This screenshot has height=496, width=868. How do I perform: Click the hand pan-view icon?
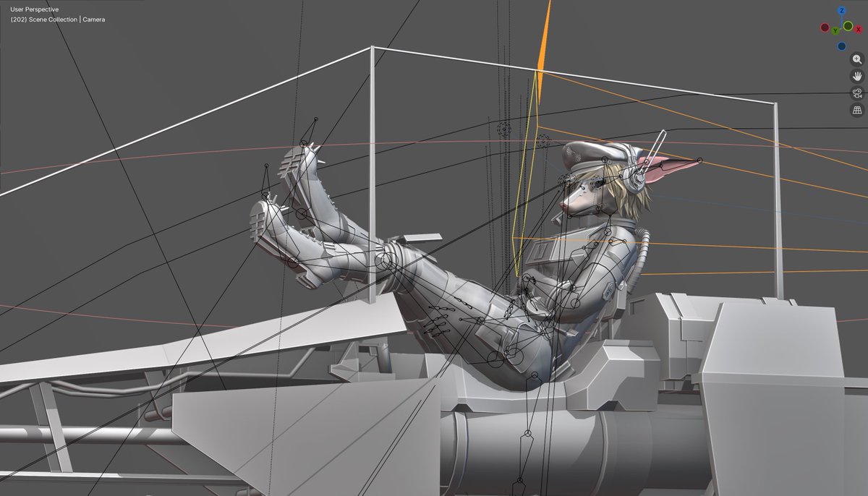click(x=857, y=76)
